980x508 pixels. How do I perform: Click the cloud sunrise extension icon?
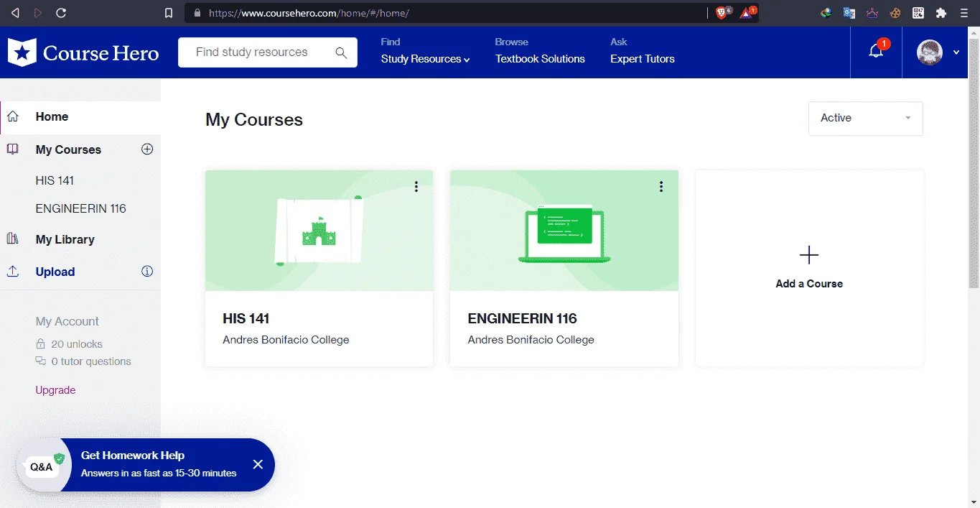coord(872,13)
